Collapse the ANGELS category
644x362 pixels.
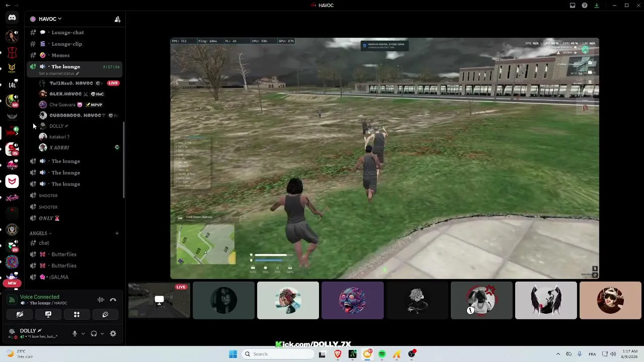click(40, 233)
